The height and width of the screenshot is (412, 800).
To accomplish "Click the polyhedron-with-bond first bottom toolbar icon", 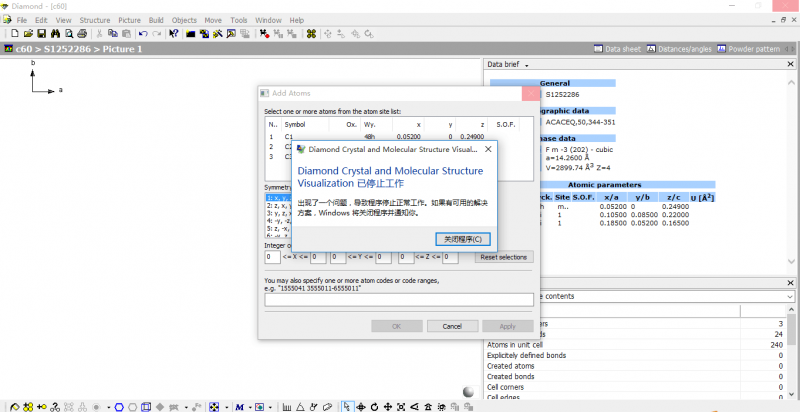I will pos(14,407).
